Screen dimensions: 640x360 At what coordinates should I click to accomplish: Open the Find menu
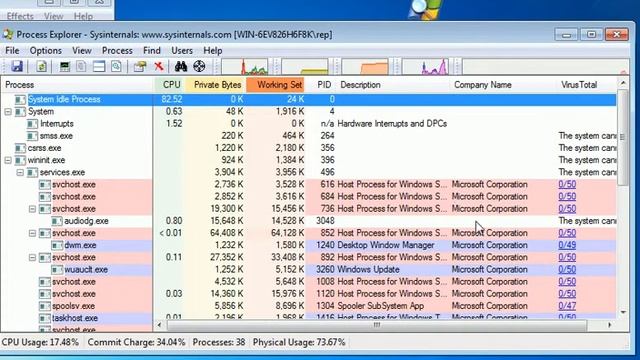pos(152,51)
